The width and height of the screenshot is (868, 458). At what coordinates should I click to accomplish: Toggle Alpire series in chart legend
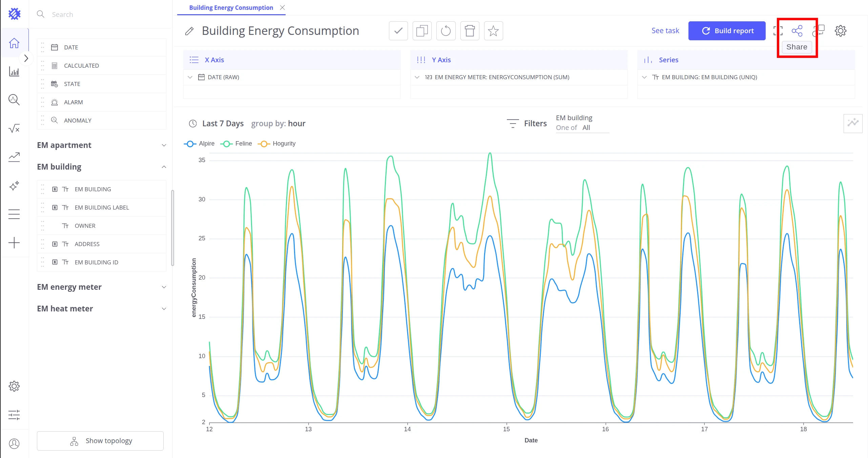click(x=199, y=144)
